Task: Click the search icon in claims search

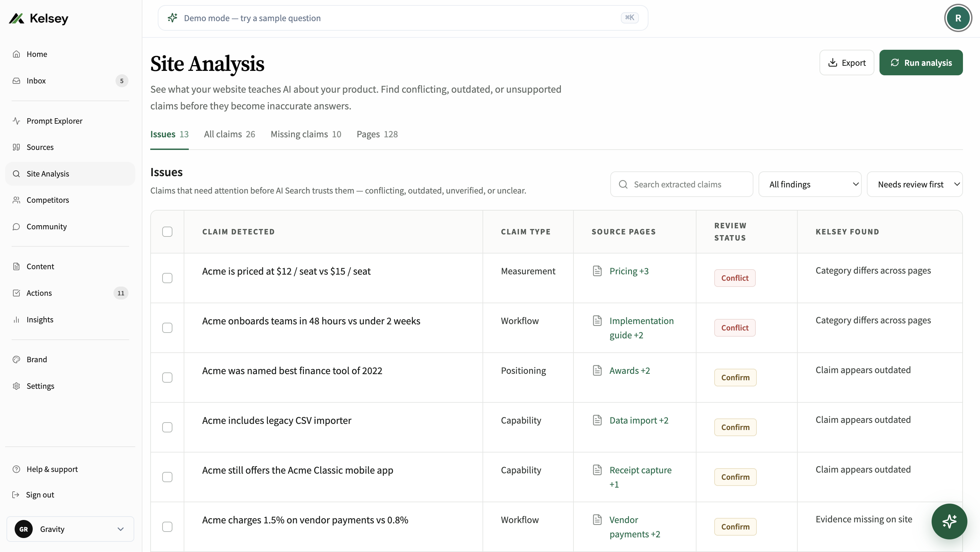Action: point(623,184)
